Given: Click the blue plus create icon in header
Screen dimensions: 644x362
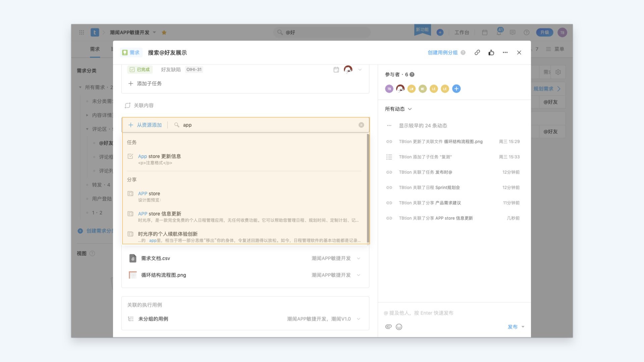Looking at the screenshot, I should coord(440,33).
